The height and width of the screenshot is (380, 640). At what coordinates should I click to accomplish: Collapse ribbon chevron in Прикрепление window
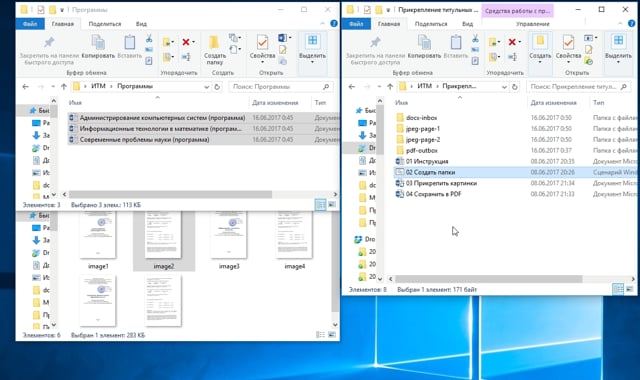point(620,24)
